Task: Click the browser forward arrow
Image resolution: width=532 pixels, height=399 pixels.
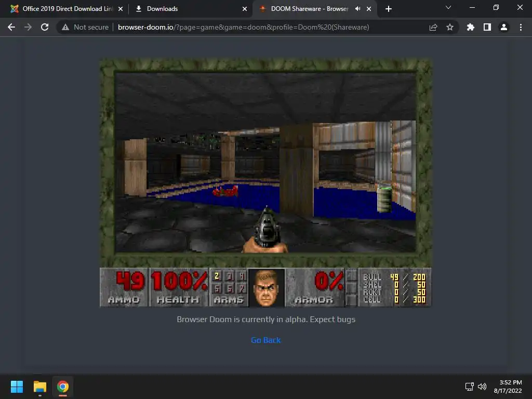Action: 28,27
